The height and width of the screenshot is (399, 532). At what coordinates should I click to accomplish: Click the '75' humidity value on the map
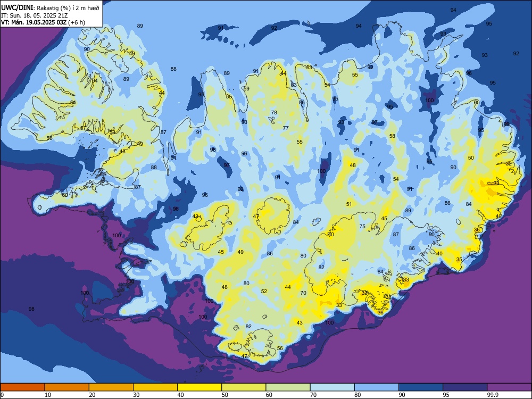click(362, 226)
